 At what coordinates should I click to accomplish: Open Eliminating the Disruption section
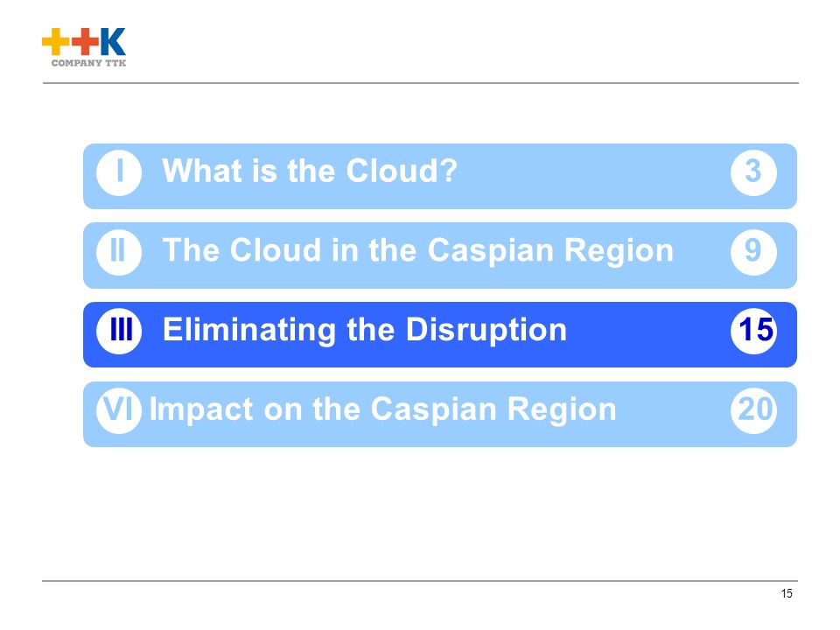[x=364, y=330]
